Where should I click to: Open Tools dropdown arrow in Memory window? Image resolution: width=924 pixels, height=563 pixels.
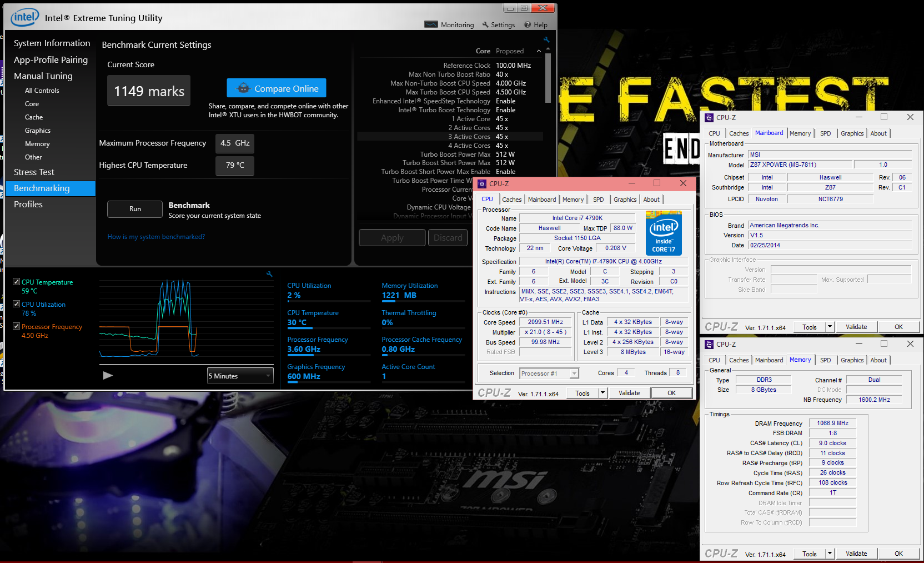click(830, 554)
